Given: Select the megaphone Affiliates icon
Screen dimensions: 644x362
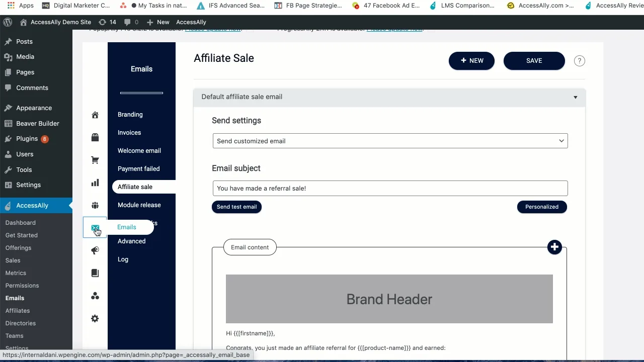Looking at the screenshot, I should (x=95, y=250).
